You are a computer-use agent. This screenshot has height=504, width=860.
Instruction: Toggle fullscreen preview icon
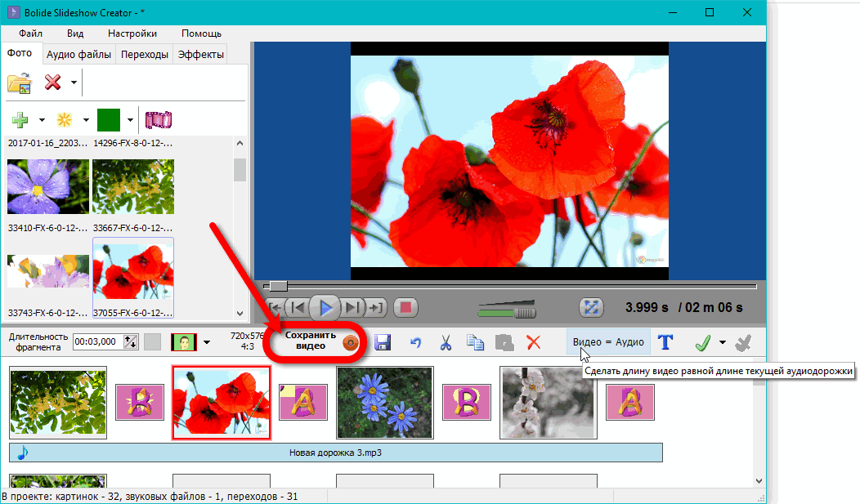[591, 307]
